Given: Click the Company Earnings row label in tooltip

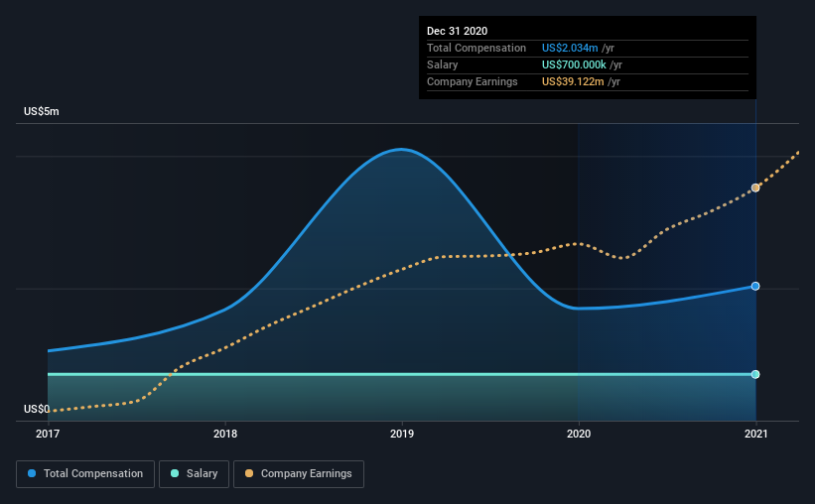Looking at the screenshot, I should click(x=472, y=81).
